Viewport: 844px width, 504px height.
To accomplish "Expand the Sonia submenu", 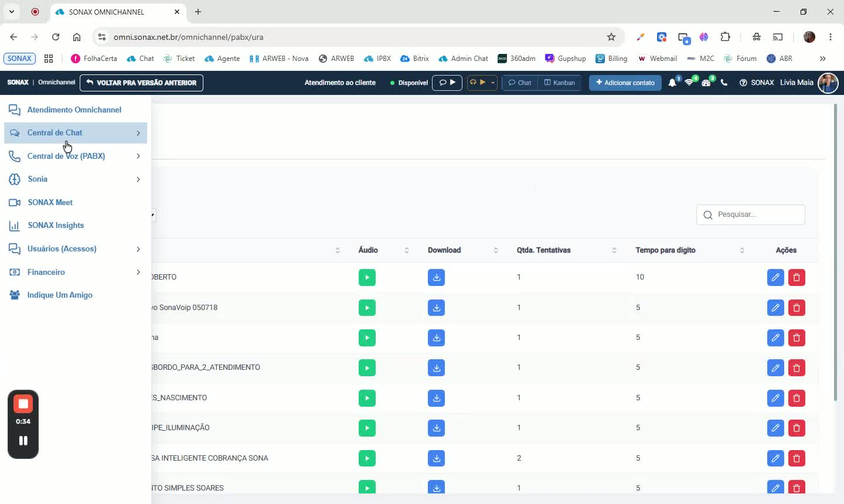I will (76, 179).
